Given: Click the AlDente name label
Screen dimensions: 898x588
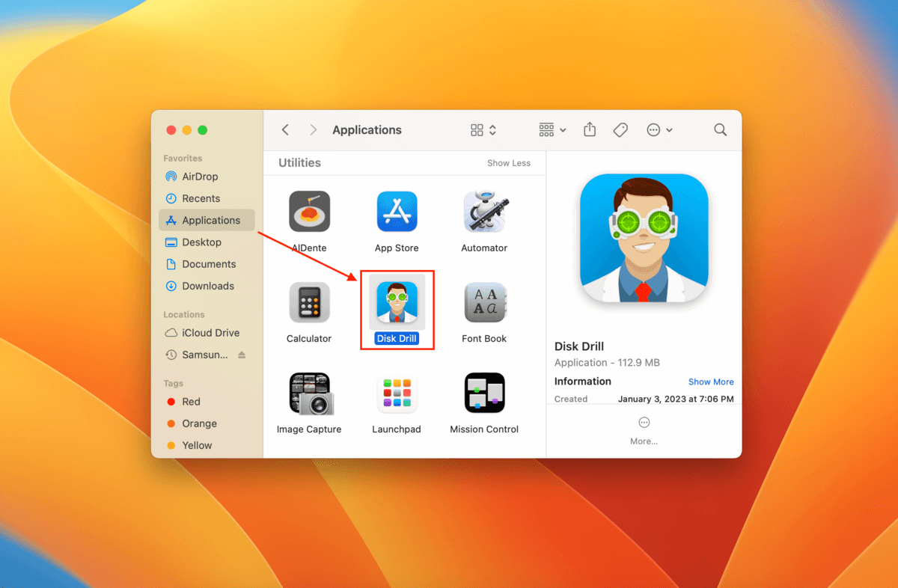Looking at the screenshot, I should pyautogui.click(x=309, y=248).
